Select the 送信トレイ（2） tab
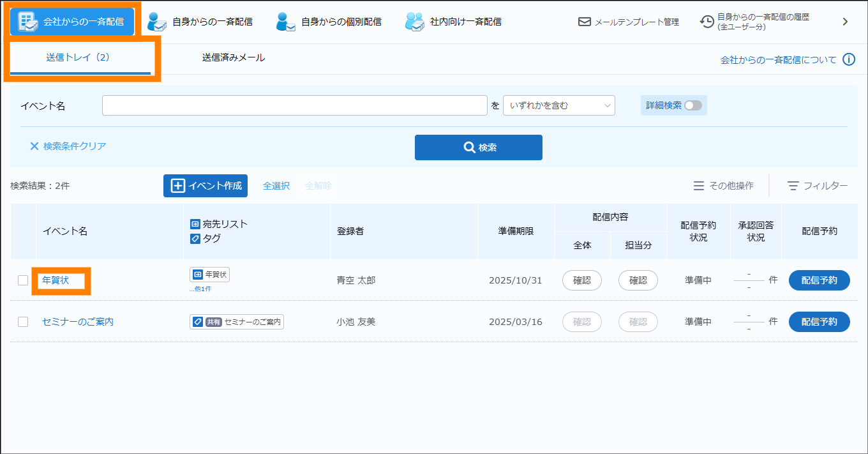The height and width of the screenshot is (454, 868). click(x=78, y=57)
